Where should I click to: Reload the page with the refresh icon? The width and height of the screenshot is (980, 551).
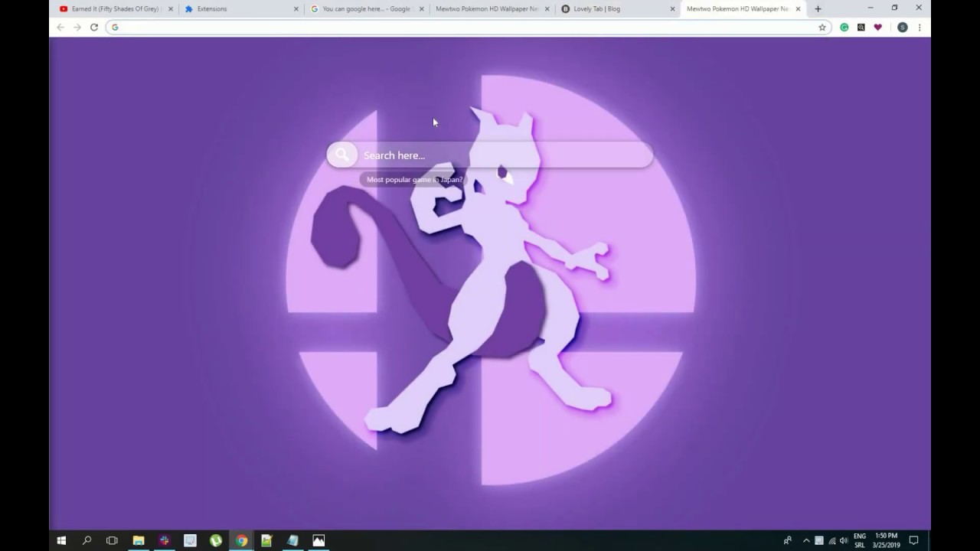coord(93,27)
